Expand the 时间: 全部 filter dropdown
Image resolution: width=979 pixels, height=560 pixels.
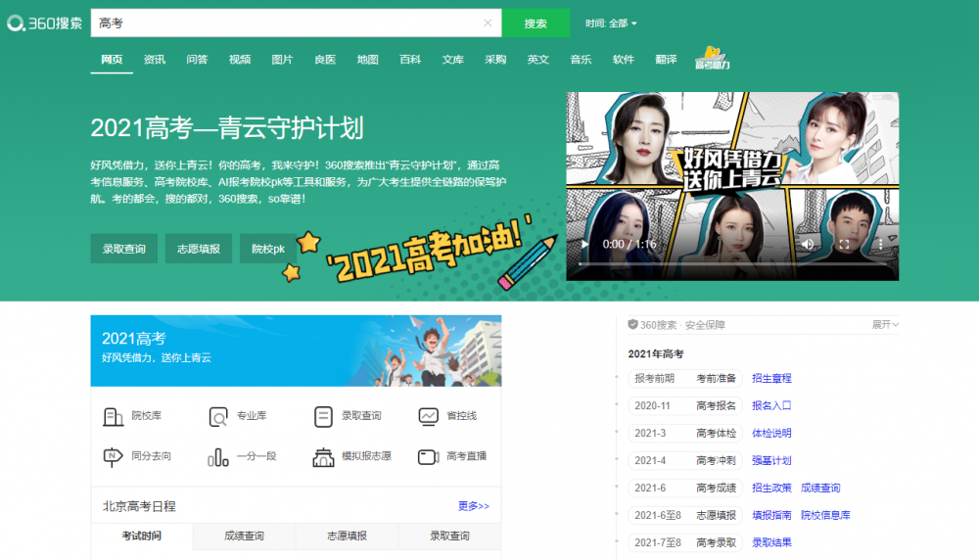[612, 23]
